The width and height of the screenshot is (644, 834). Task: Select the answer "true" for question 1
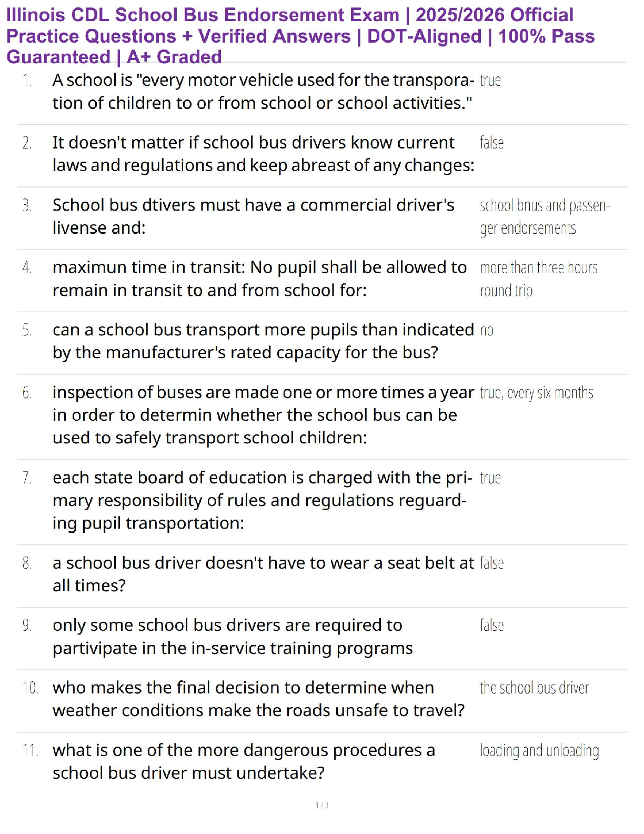pos(490,81)
